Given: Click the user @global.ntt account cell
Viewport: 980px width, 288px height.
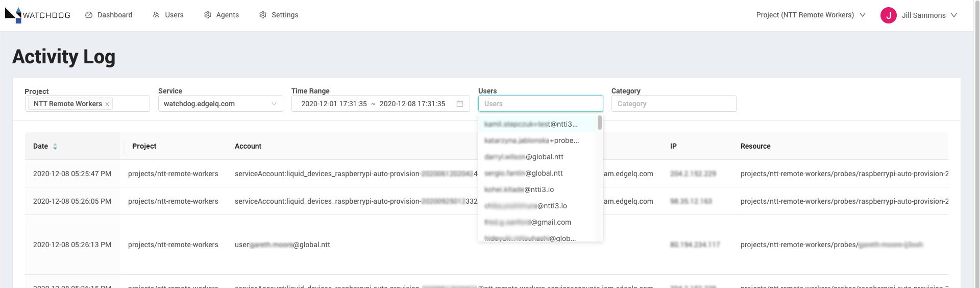Looking at the screenshot, I should [x=282, y=245].
